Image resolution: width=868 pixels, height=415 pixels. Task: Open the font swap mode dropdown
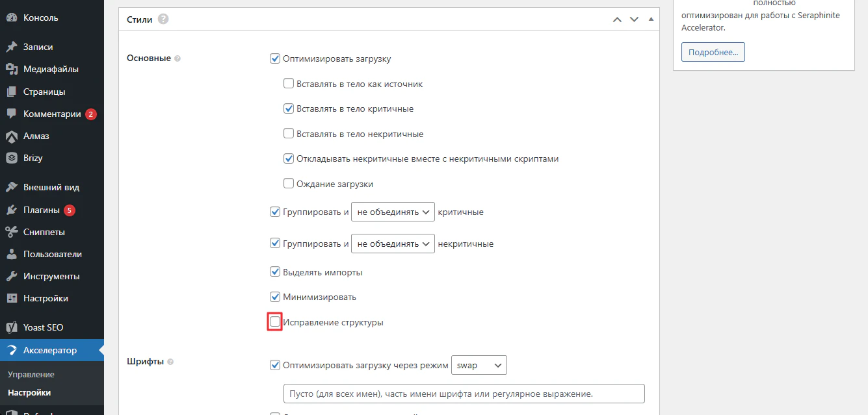479,366
